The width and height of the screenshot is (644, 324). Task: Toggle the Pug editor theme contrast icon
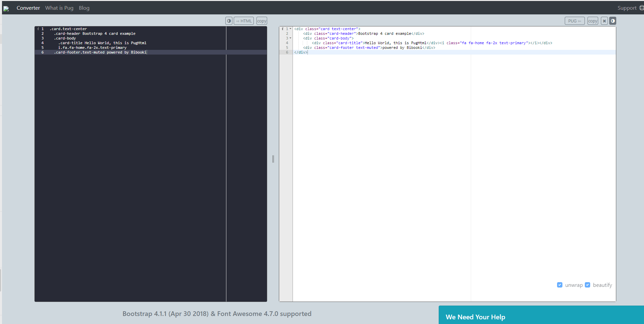click(229, 21)
